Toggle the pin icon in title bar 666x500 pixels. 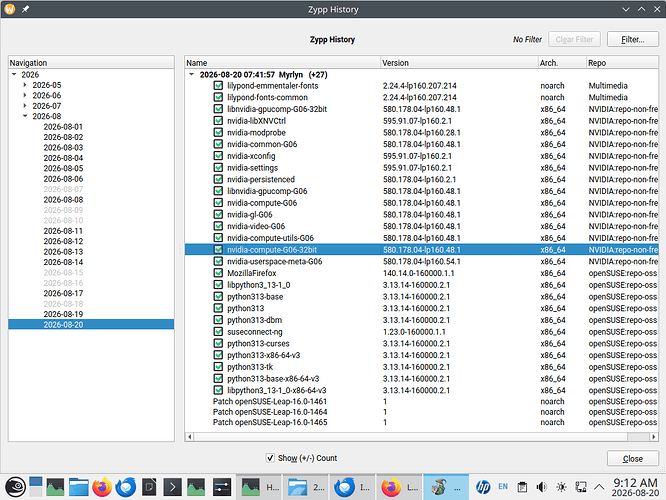point(25,9)
